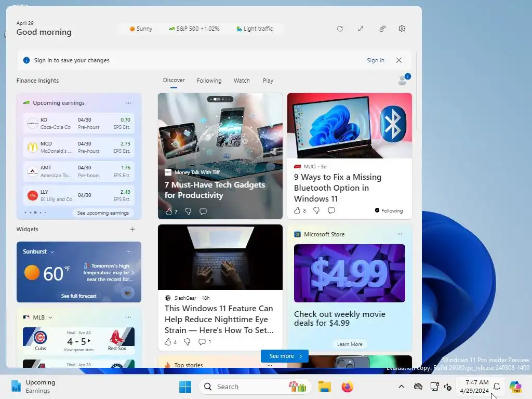Open Windows Start menu

click(185, 387)
